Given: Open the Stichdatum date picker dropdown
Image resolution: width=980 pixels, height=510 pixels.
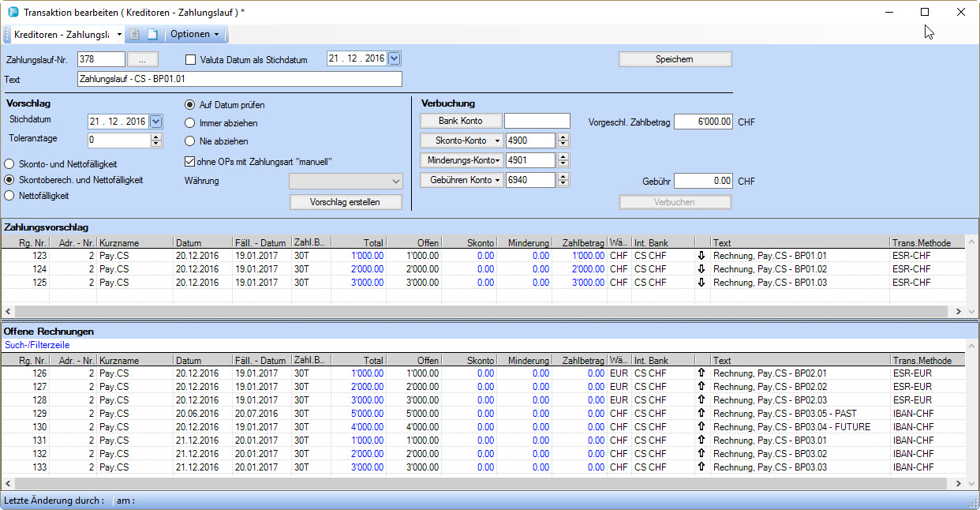Looking at the screenshot, I should point(155,122).
